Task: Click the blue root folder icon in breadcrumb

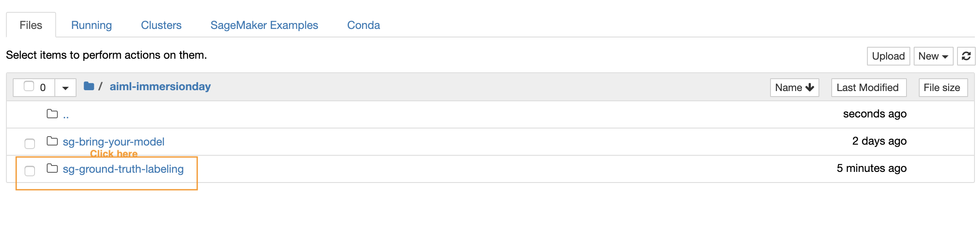Action: coord(89,86)
